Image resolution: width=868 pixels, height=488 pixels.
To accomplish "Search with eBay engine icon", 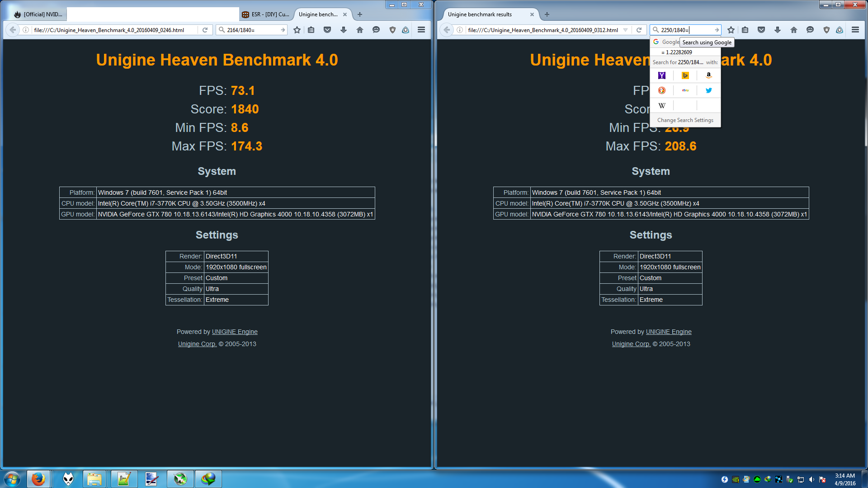I will 685,90.
